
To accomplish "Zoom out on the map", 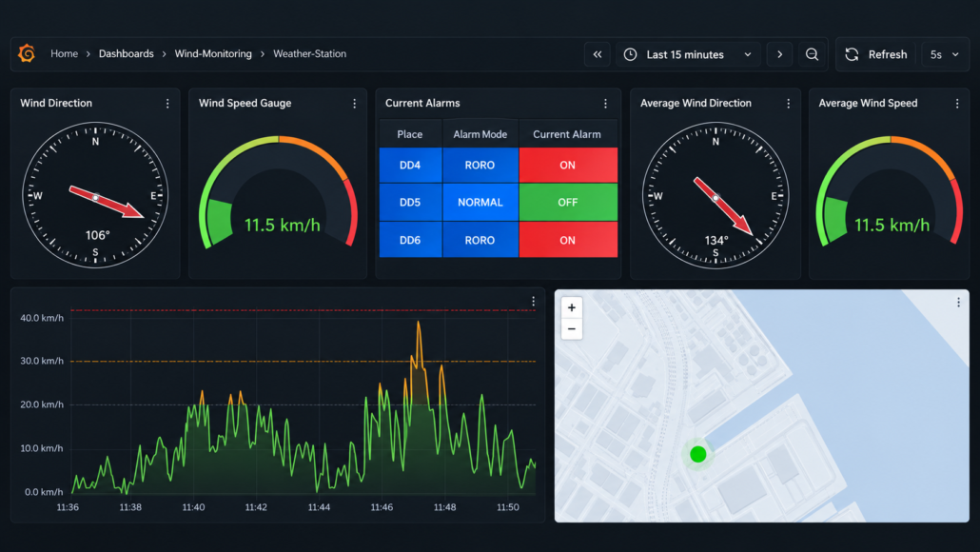I will (571, 329).
